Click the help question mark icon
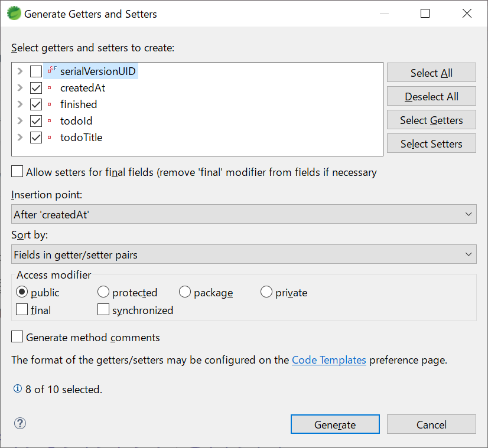The width and height of the screenshot is (488, 448). coord(20,423)
